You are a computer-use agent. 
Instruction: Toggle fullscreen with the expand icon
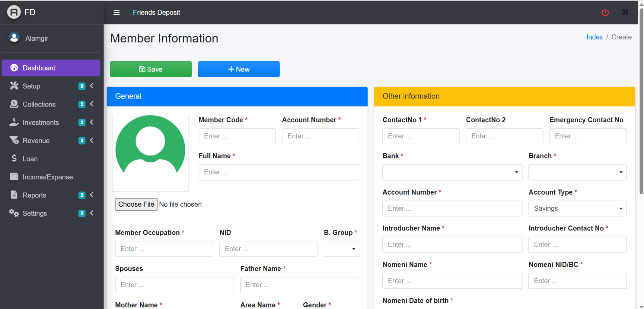[625, 12]
